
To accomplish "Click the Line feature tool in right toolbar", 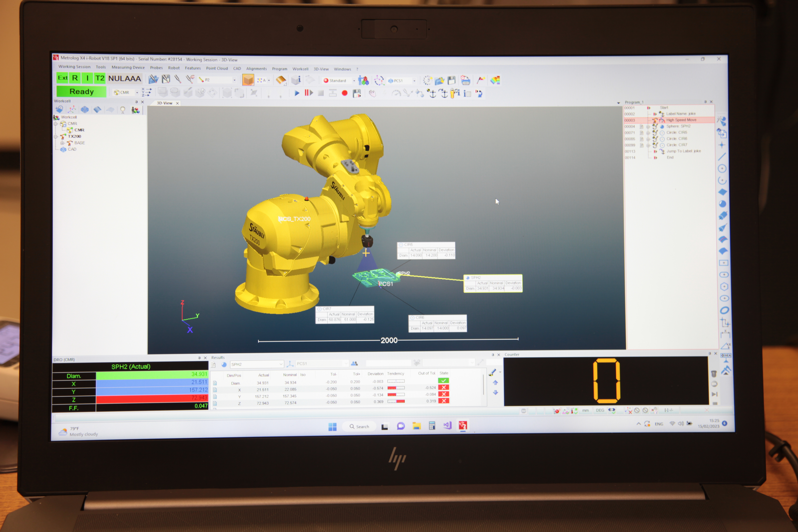I will [722, 157].
